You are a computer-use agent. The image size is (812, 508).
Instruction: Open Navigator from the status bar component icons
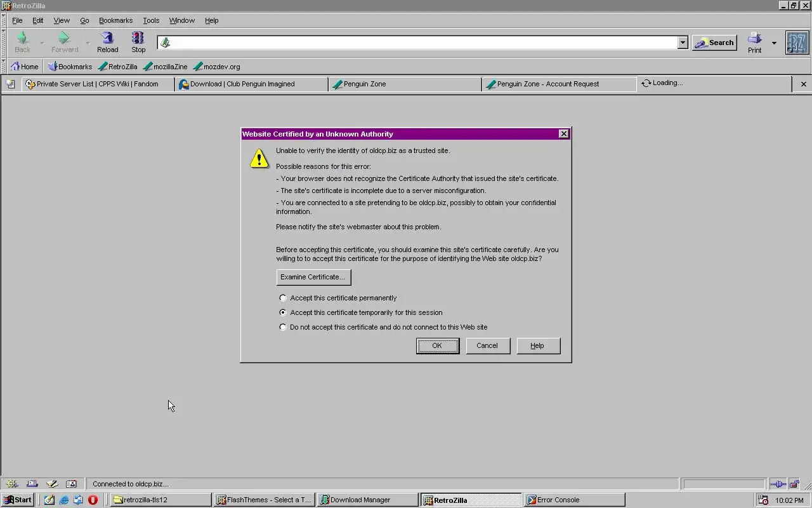(11, 484)
